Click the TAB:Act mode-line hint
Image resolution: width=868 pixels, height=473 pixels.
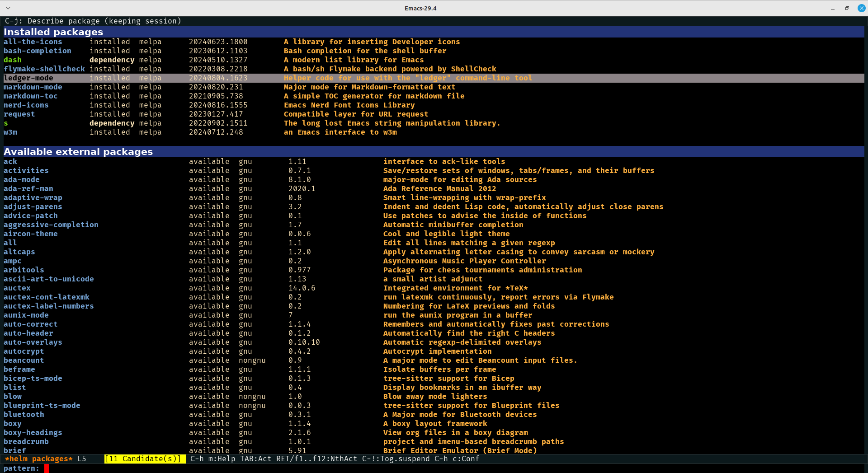click(256, 459)
